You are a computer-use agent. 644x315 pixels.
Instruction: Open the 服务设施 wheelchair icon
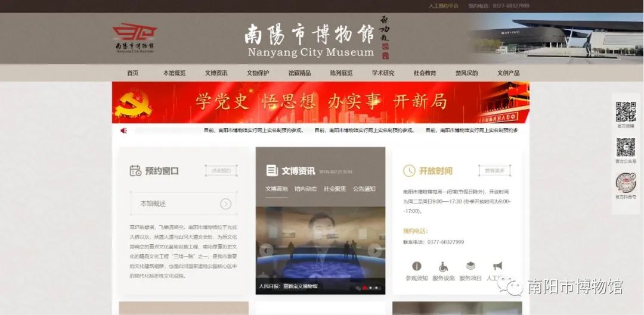point(444,266)
